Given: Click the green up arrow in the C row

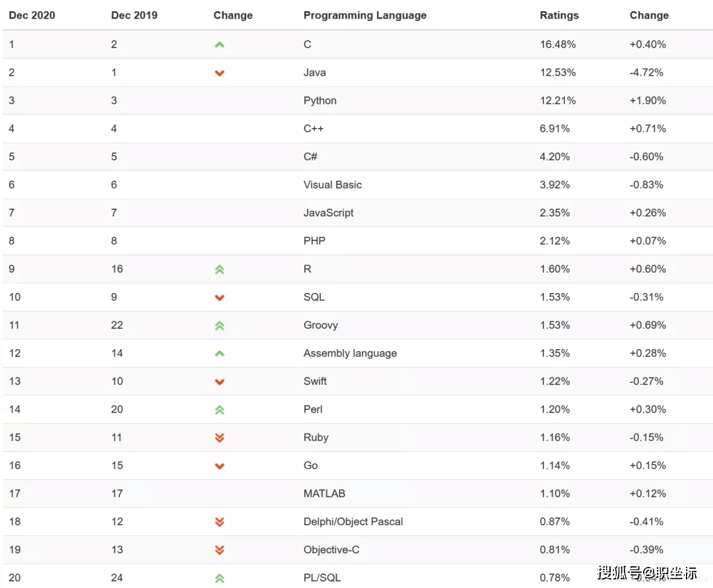Looking at the screenshot, I should [x=220, y=45].
